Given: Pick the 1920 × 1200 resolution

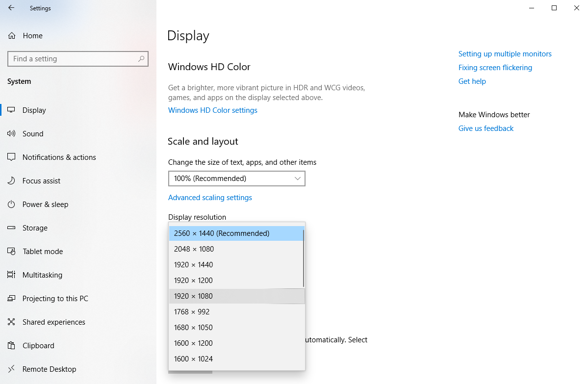Looking at the screenshot, I should click(x=237, y=281).
